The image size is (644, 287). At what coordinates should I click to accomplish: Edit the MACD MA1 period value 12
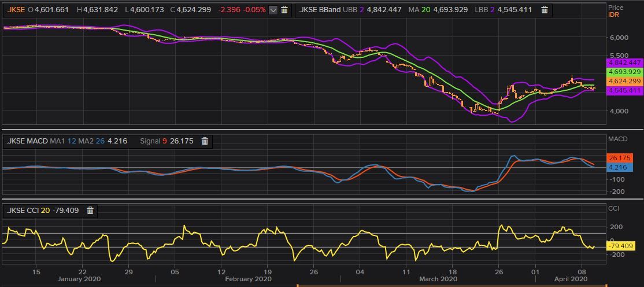[x=72, y=141]
